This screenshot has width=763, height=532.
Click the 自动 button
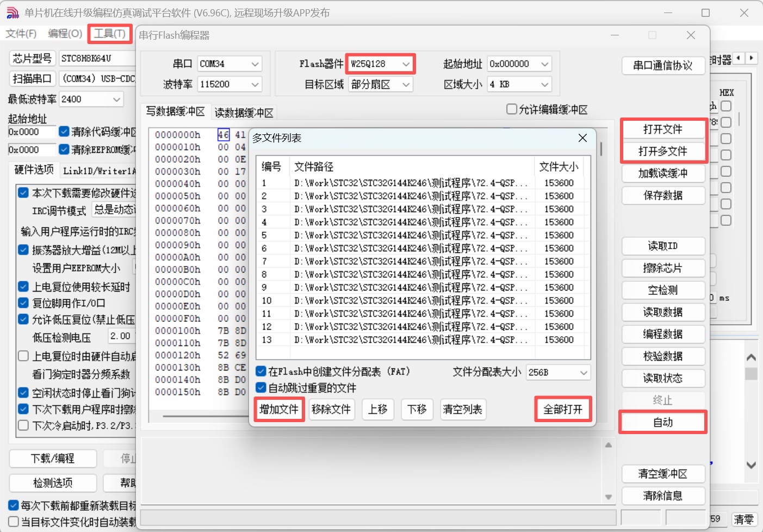663,422
